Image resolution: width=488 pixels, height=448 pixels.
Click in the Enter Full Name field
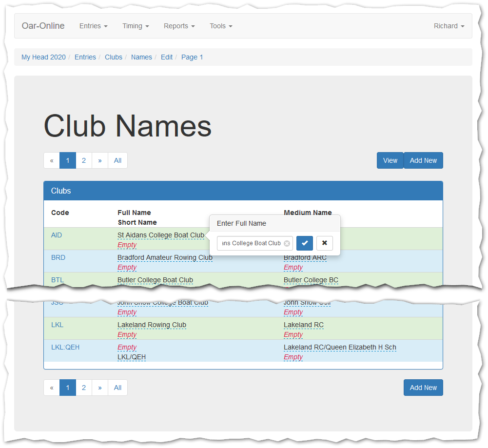tap(250, 243)
